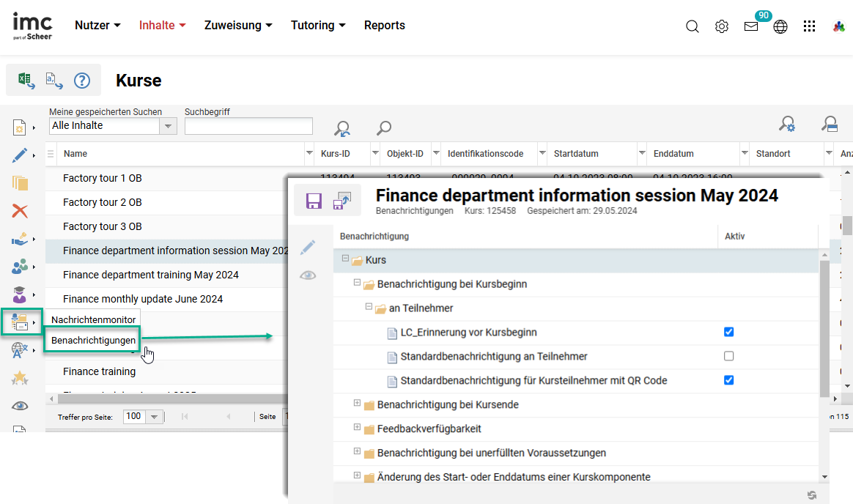This screenshot has height=504, width=853.
Task: Save notification settings with the disk icon
Action: click(x=314, y=201)
